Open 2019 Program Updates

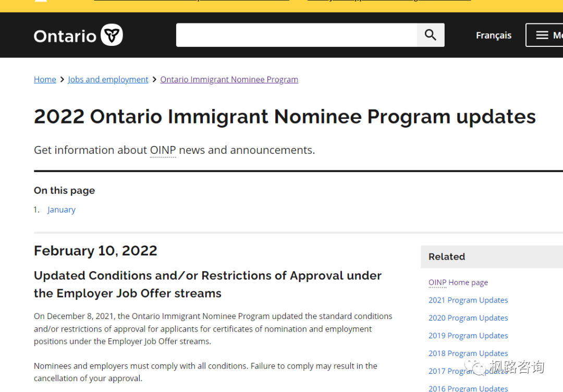point(468,336)
